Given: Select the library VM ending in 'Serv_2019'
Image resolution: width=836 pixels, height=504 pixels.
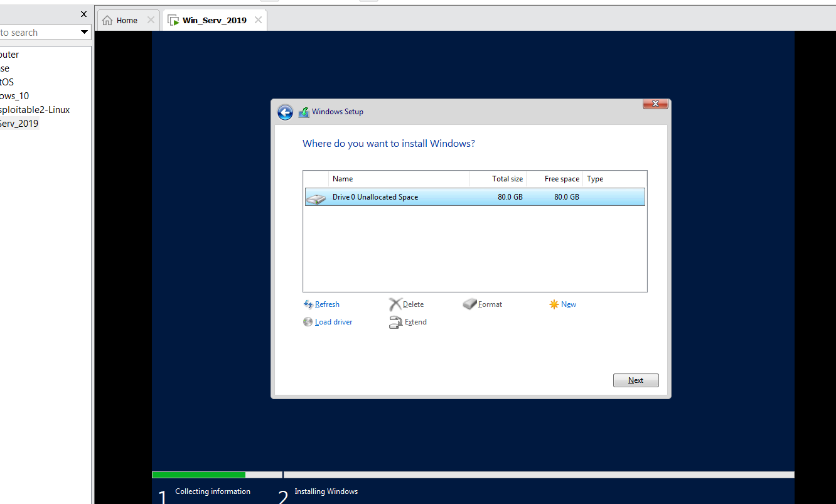Looking at the screenshot, I should [19, 124].
